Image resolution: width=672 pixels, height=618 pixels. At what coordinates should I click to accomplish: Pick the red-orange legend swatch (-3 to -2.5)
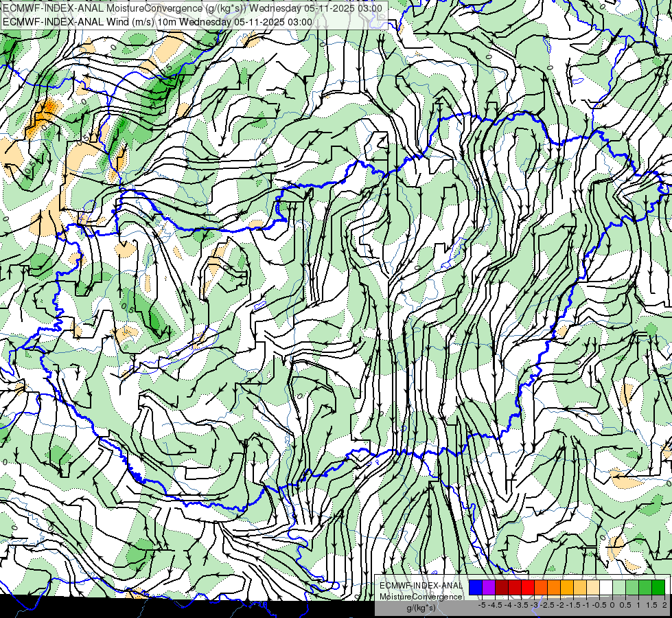pos(541,587)
